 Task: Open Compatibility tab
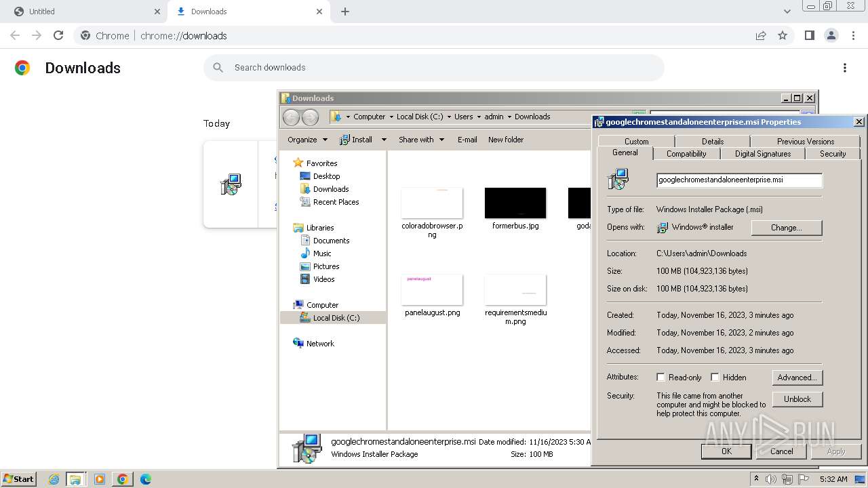coord(686,154)
